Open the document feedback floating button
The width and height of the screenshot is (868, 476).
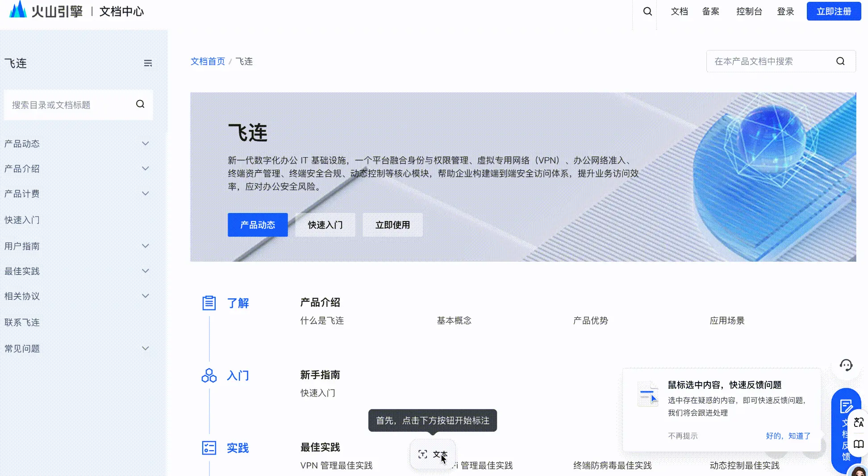(846, 431)
